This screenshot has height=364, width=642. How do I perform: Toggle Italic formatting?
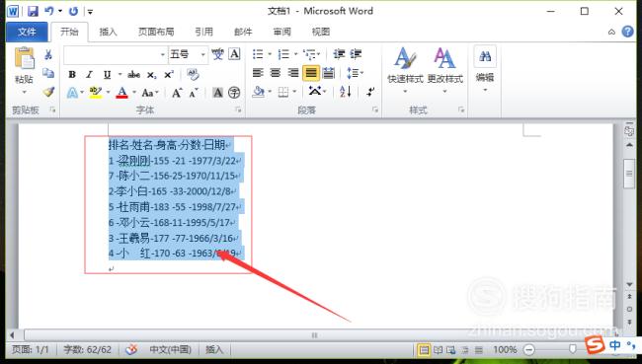coord(89,74)
